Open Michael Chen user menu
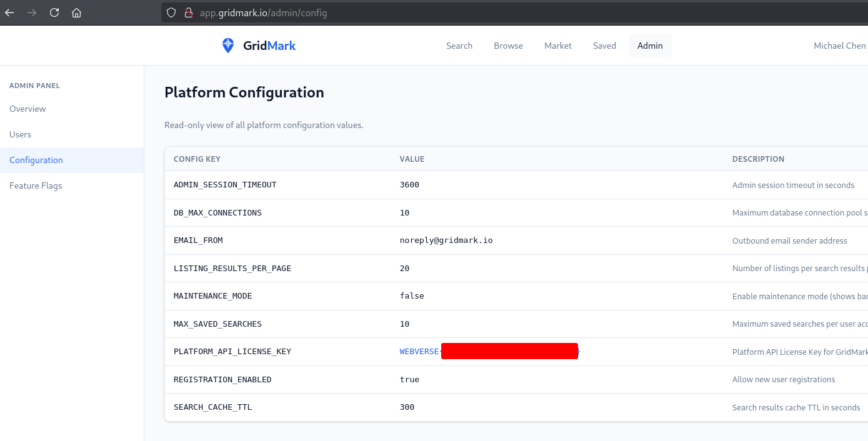Screen dimensions: 868x441 (839, 46)
